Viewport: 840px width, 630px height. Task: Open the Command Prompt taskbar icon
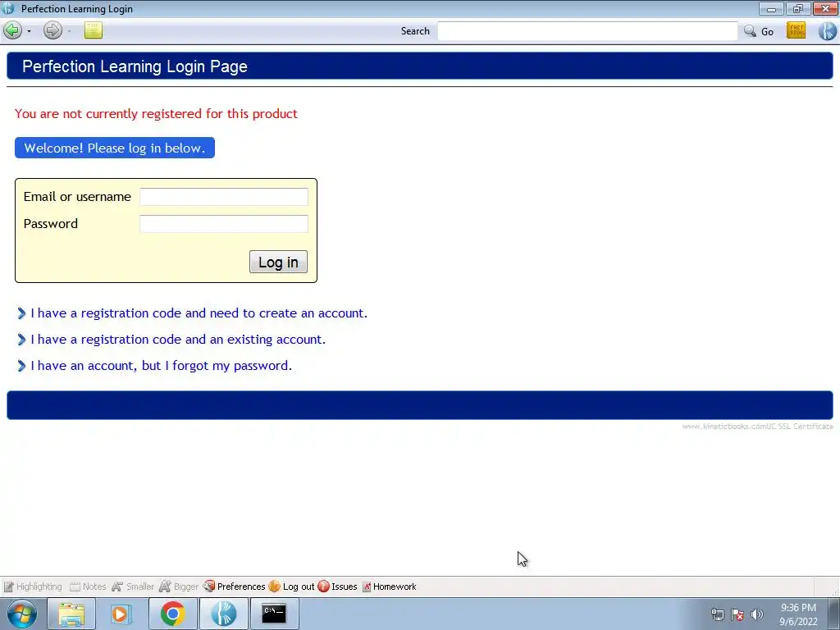click(274, 614)
